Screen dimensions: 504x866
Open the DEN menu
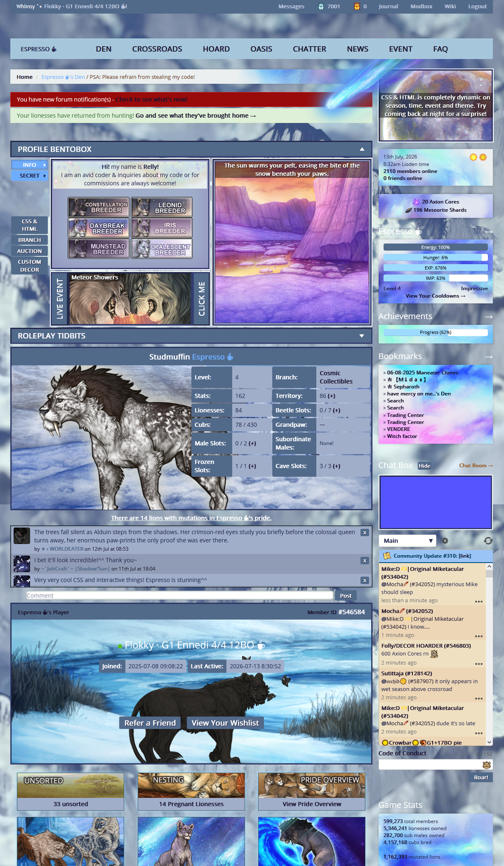(x=104, y=49)
